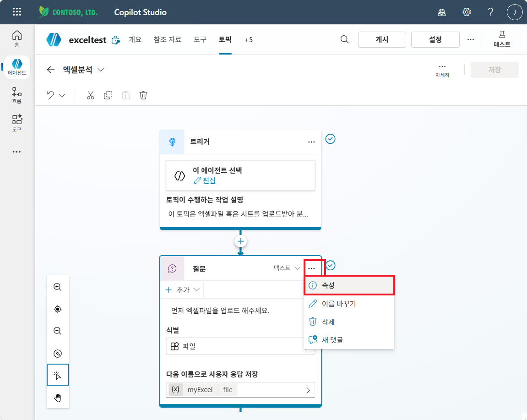
Task: Select Agents (에이전트) in sidebar
Action: pyautogui.click(x=17, y=67)
